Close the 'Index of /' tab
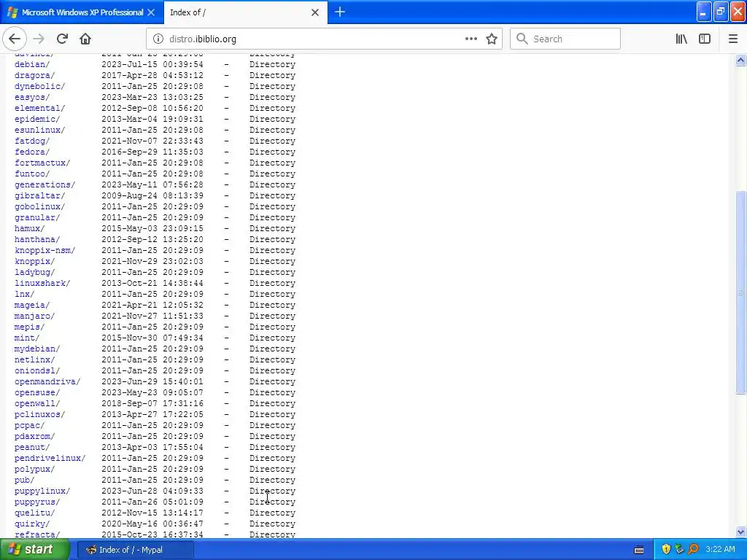Screen dimensions: 747x560 [x=315, y=12]
